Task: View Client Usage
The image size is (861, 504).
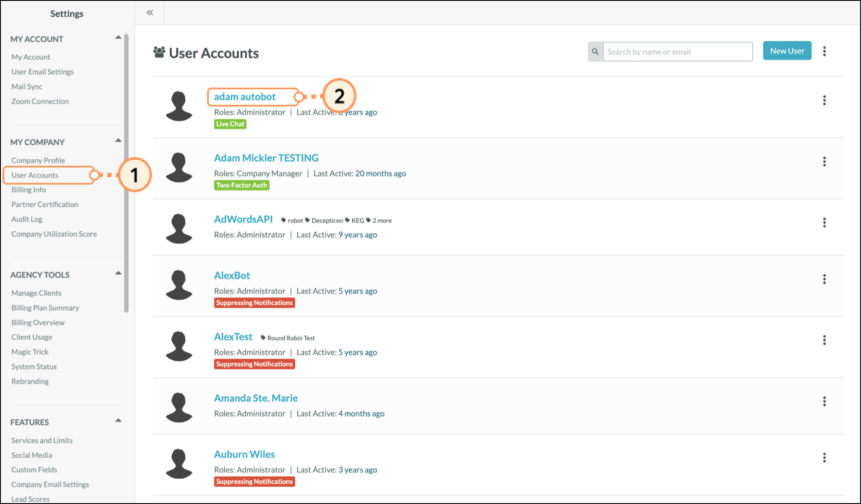Action: (x=32, y=337)
